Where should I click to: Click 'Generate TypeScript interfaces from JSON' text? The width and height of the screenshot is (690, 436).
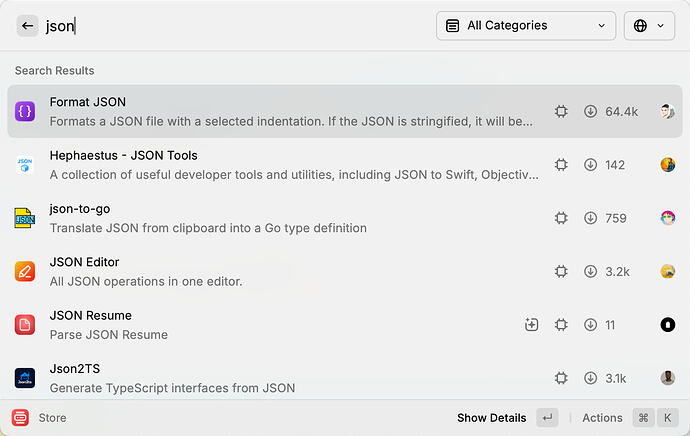[172, 388]
